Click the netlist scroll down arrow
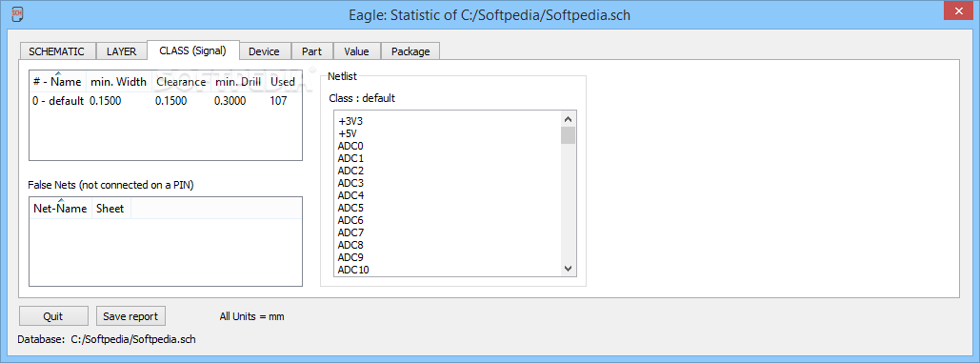The width and height of the screenshot is (980, 363). coord(569,268)
